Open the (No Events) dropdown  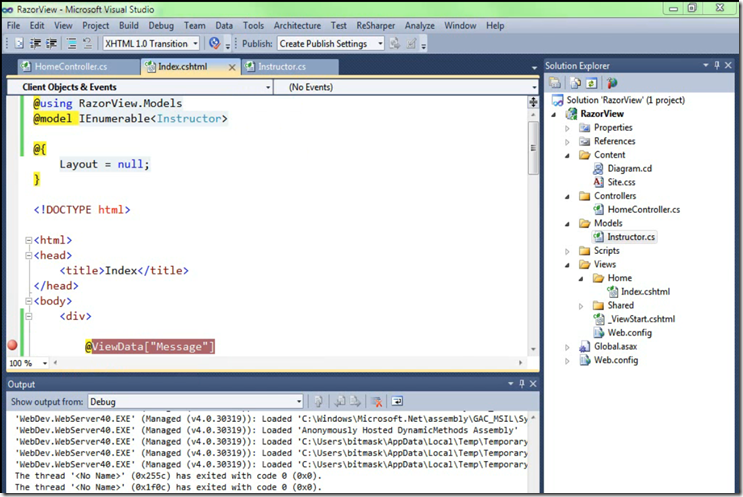coord(534,87)
